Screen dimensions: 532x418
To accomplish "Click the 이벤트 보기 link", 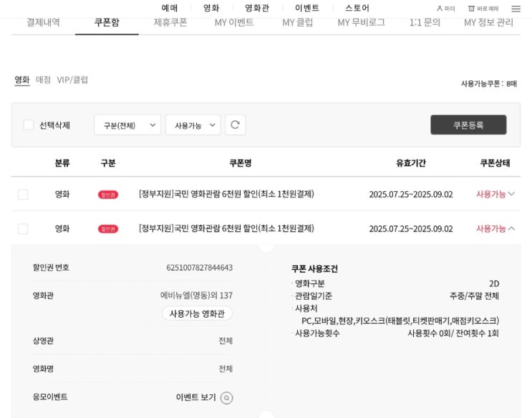I will (x=195, y=397).
